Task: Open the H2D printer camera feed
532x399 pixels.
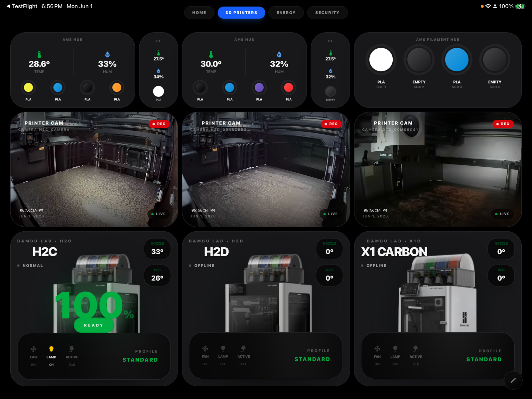Action: 266,169
